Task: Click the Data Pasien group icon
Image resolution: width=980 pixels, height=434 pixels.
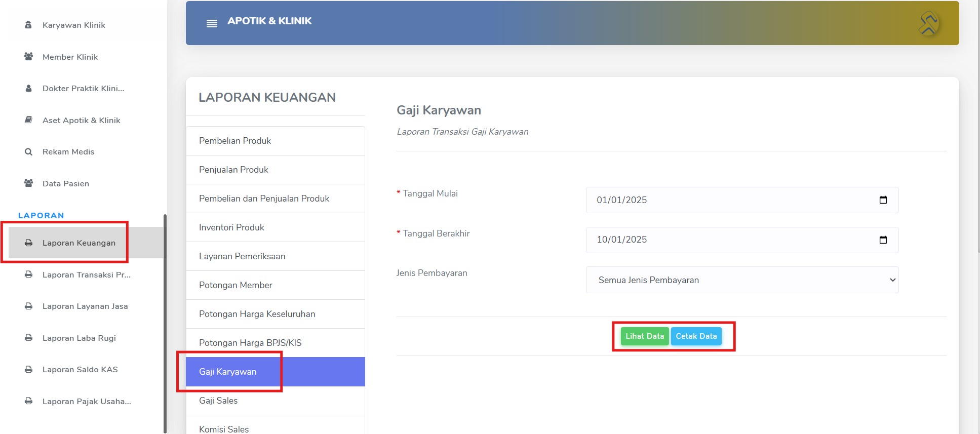Action: pos(28,183)
